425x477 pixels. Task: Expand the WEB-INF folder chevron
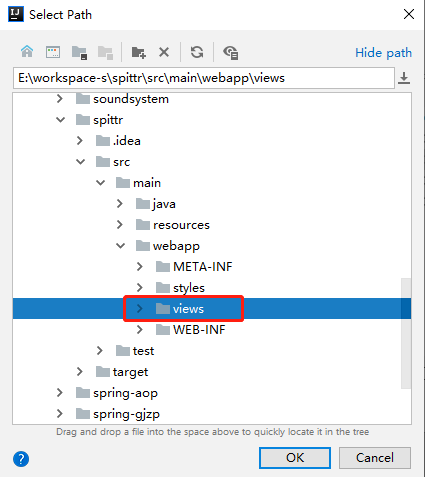pyautogui.click(x=140, y=330)
